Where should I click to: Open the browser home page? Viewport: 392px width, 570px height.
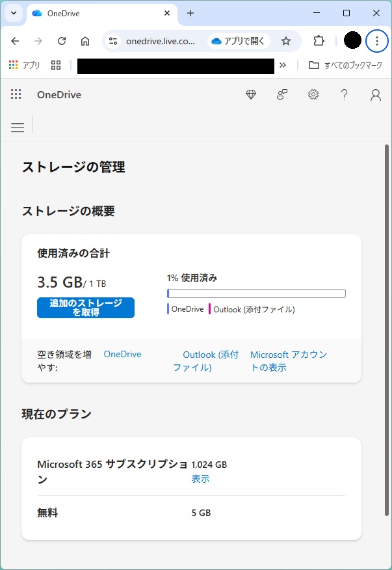[85, 41]
